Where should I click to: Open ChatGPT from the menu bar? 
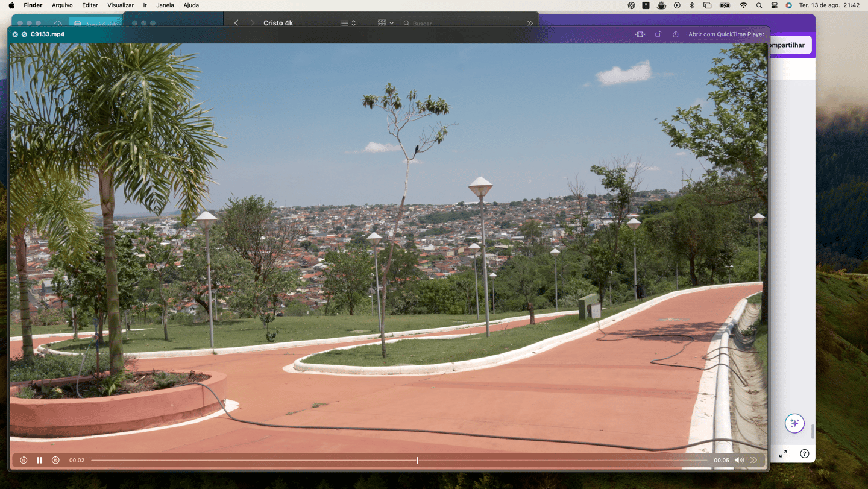631,5
